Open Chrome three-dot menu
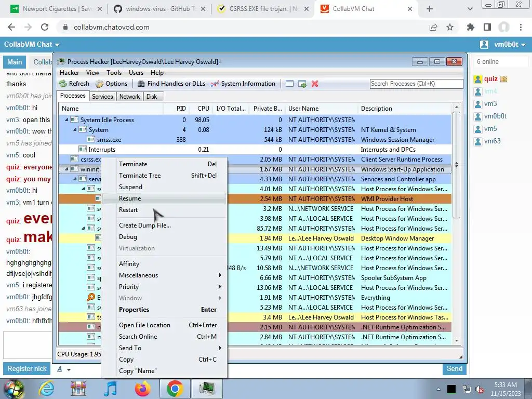The height and width of the screenshot is (399, 532). coord(521,27)
